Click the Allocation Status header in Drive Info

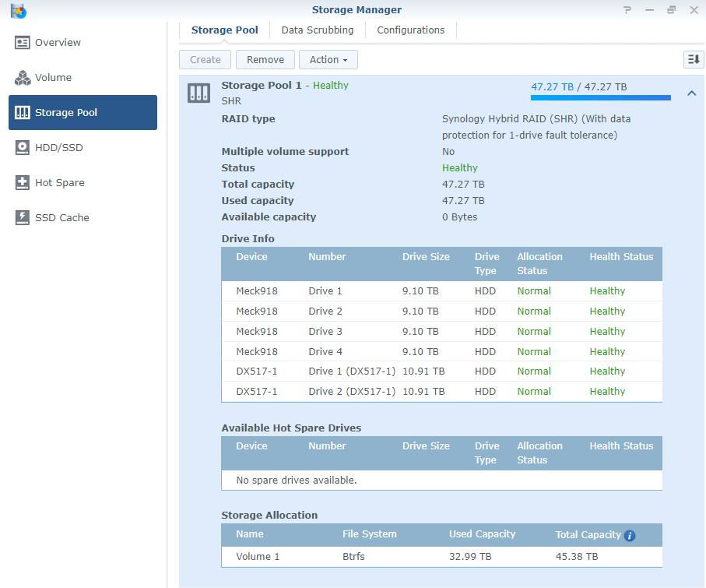(x=540, y=263)
